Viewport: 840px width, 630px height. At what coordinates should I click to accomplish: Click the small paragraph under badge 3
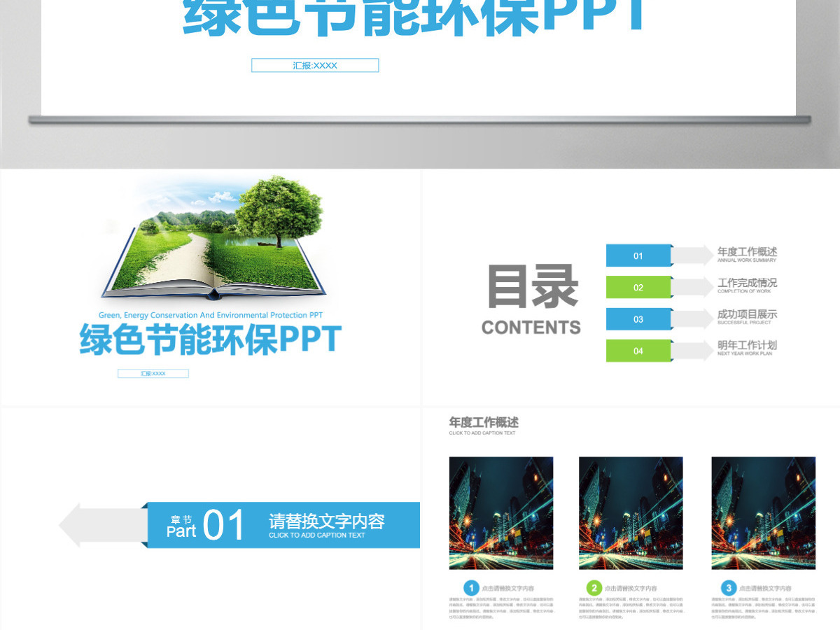[764, 608]
